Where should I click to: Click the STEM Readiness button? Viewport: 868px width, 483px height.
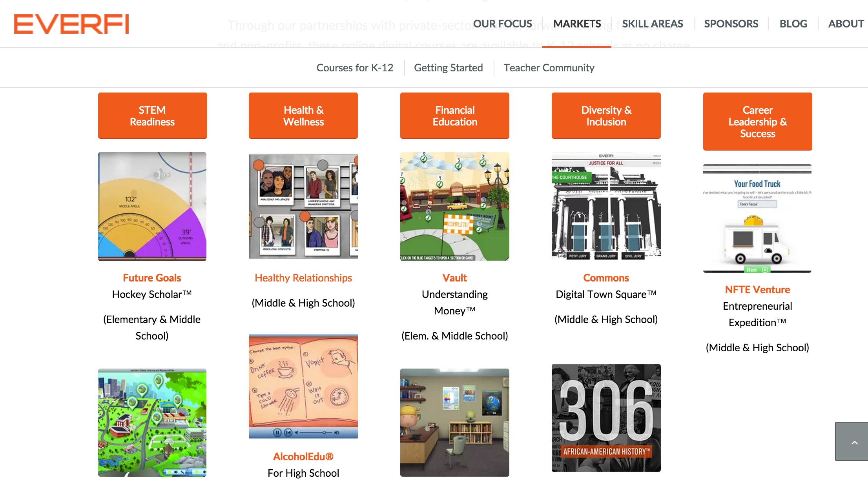tap(153, 116)
